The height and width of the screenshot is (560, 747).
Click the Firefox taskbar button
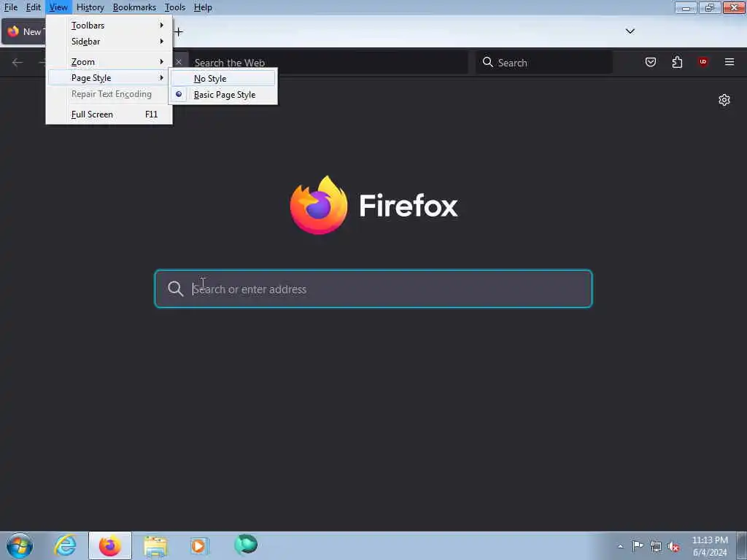point(110,545)
